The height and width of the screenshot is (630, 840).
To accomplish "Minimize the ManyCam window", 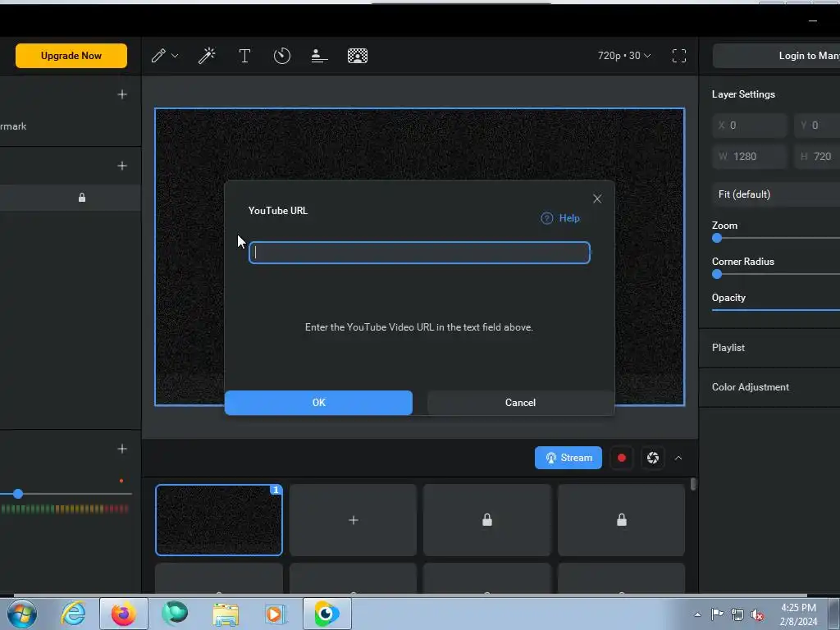I will [x=813, y=21].
